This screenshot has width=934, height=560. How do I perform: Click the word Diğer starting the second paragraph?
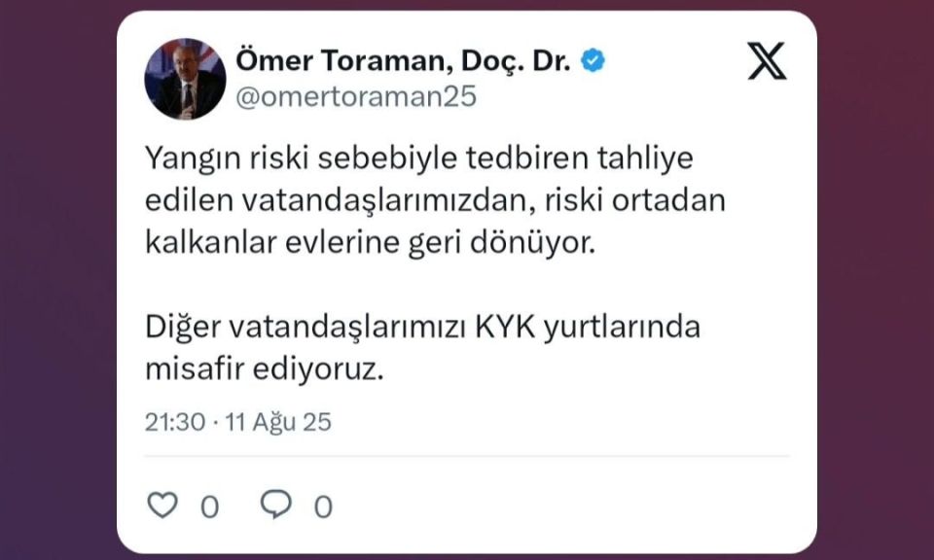pos(183,328)
